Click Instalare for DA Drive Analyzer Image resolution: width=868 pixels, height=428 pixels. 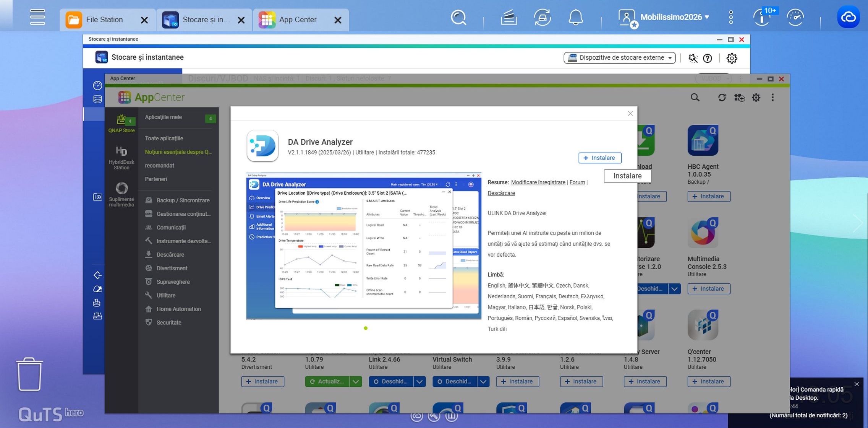click(x=599, y=158)
